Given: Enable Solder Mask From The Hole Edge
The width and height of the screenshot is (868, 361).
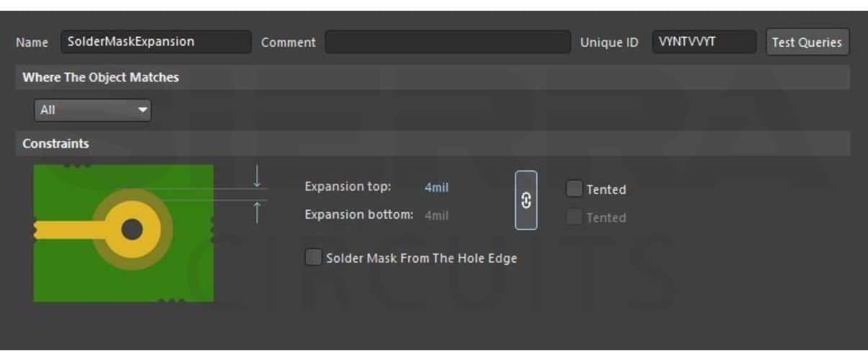Looking at the screenshot, I should click(313, 258).
